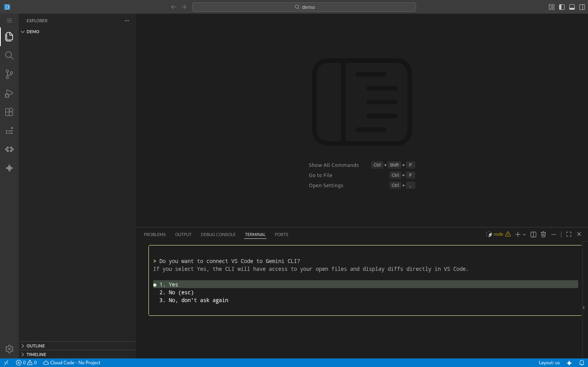This screenshot has height=367, width=588.
Task: Switch to the PROBLEMS tab
Action: click(x=155, y=235)
